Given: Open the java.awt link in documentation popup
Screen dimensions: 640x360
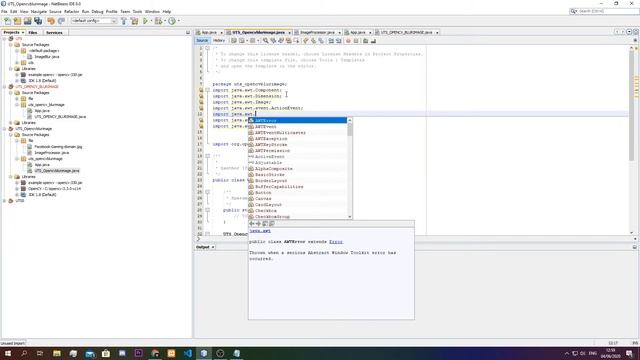Looking at the screenshot, I should coord(260,231).
